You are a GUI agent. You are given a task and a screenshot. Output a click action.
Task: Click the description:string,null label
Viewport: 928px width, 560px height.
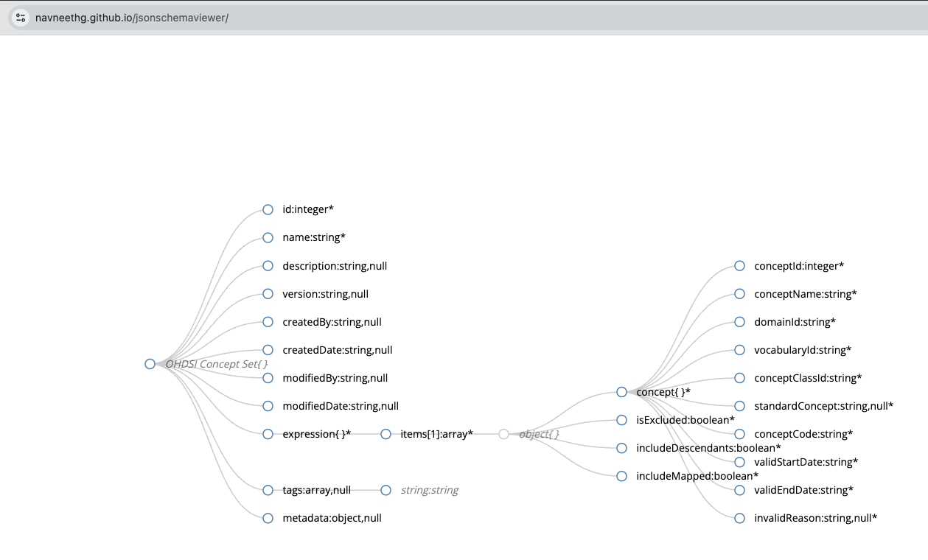pyautogui.click(x=335, y=266)
